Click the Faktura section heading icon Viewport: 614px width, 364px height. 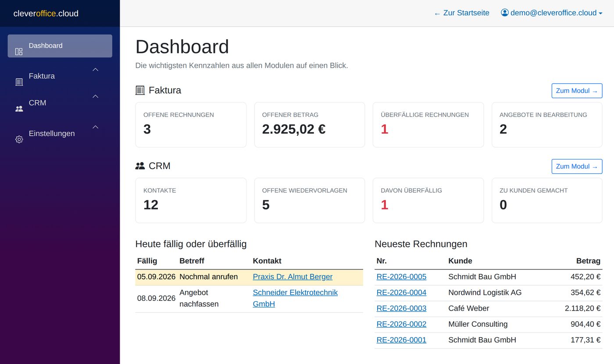pyautogui.click(x=140, y=90)
